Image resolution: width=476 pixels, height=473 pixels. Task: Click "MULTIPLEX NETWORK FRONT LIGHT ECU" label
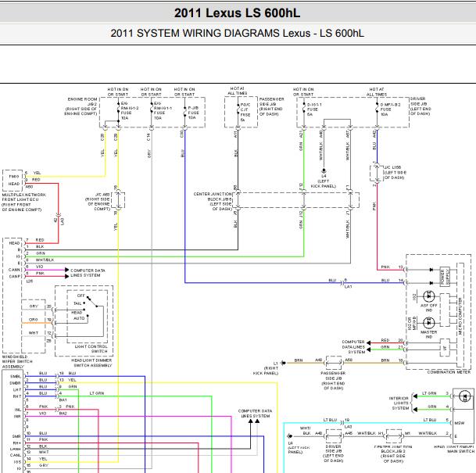[24, 197]
